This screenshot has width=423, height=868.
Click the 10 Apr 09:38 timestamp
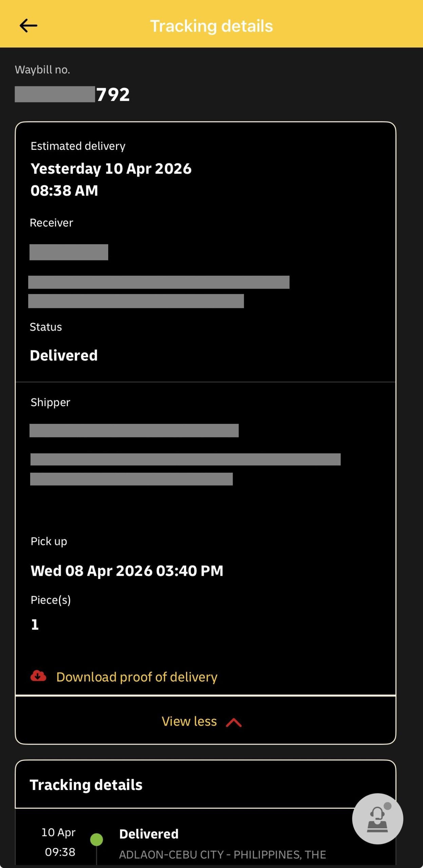coord(59,842)
